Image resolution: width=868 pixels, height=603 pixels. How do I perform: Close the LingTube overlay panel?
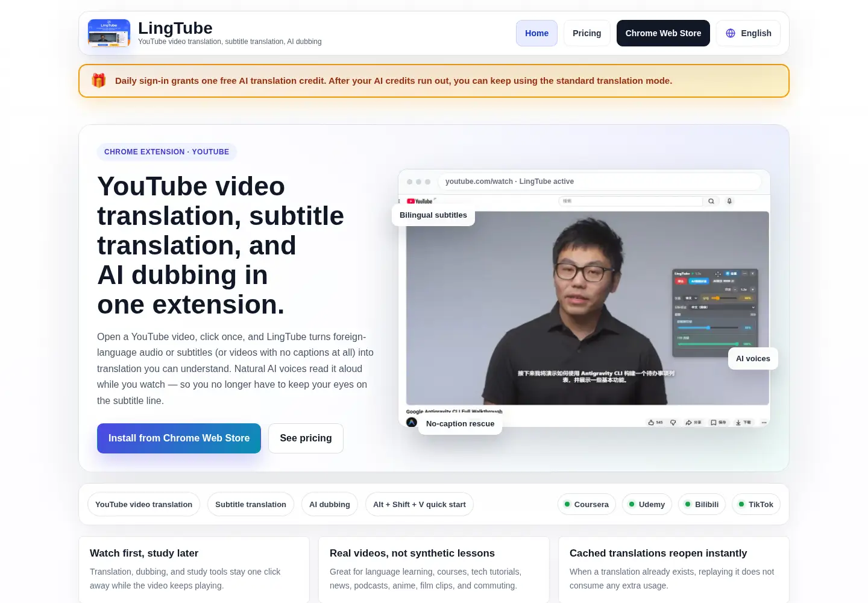(753, 274)
